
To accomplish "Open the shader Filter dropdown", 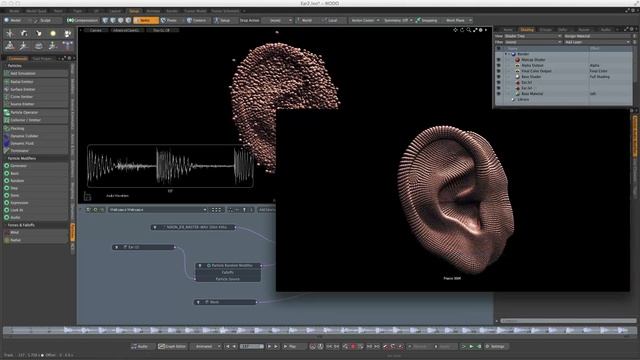I will pyautogui.click(x=533, y=42).
